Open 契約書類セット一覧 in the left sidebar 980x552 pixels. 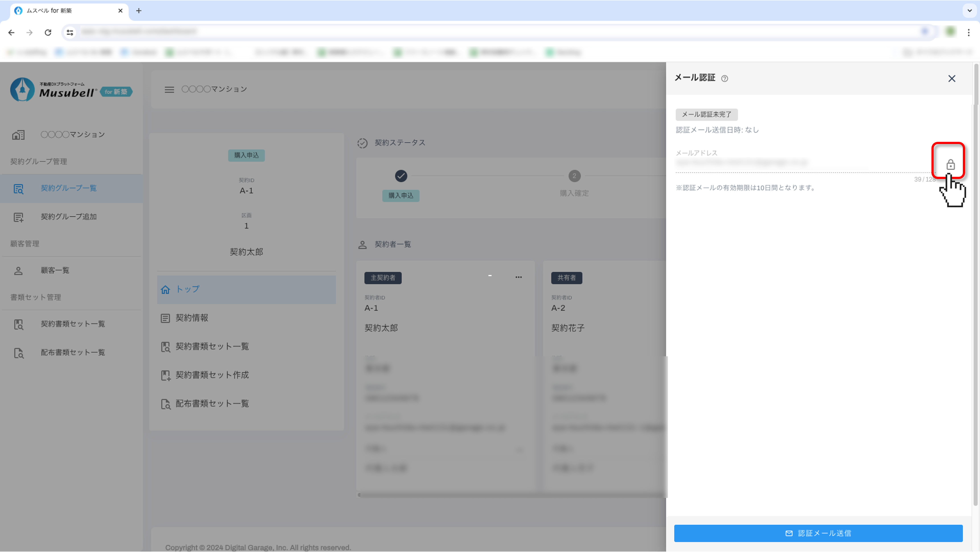tap(72, 324)
